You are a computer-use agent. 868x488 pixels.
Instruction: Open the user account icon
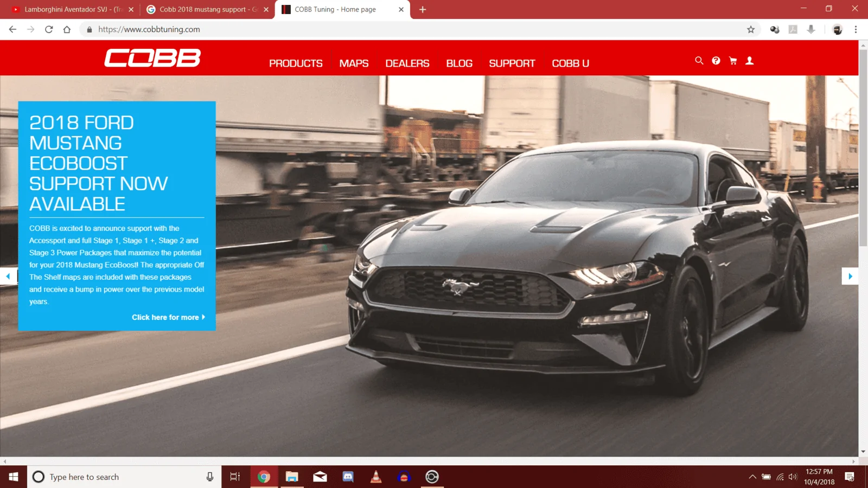tap(750, 61)
